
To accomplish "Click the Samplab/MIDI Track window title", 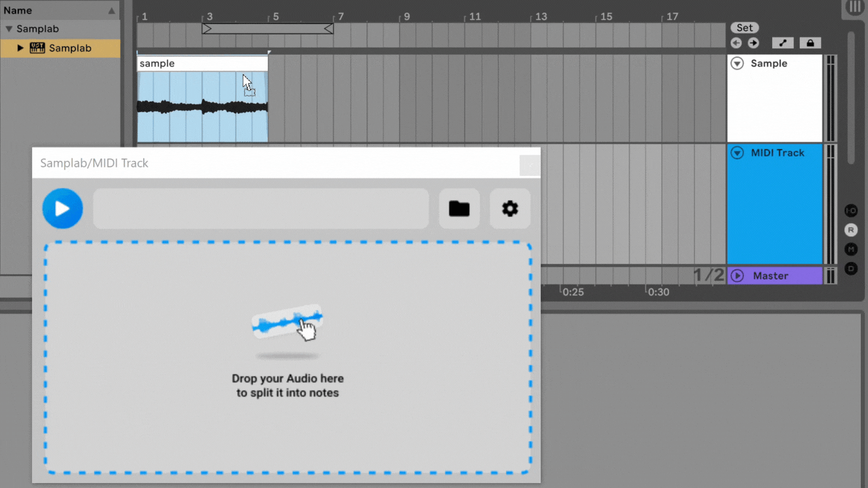I will [x=94, y=163].
